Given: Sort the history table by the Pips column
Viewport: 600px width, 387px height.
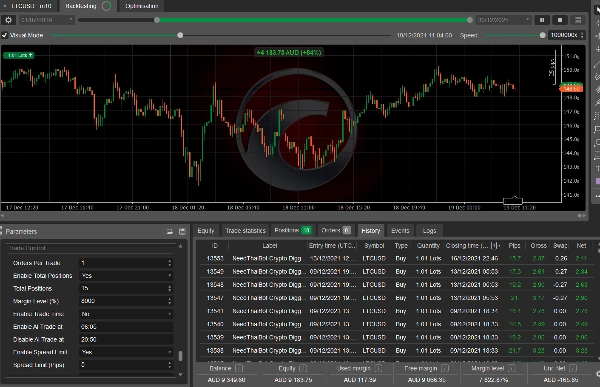Looking at the screenshot, I should click(514, 245).
